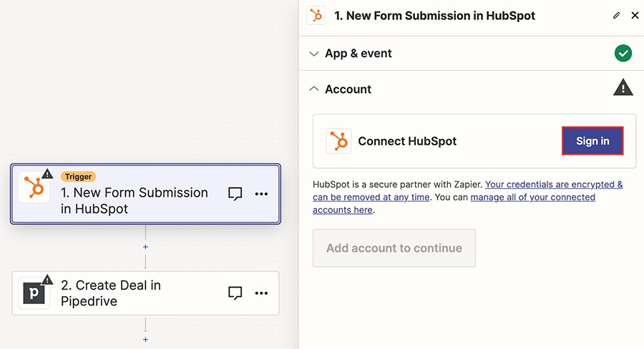Open comments on the HubSpot trigger step
644x349 pixels.
(235, 194)
